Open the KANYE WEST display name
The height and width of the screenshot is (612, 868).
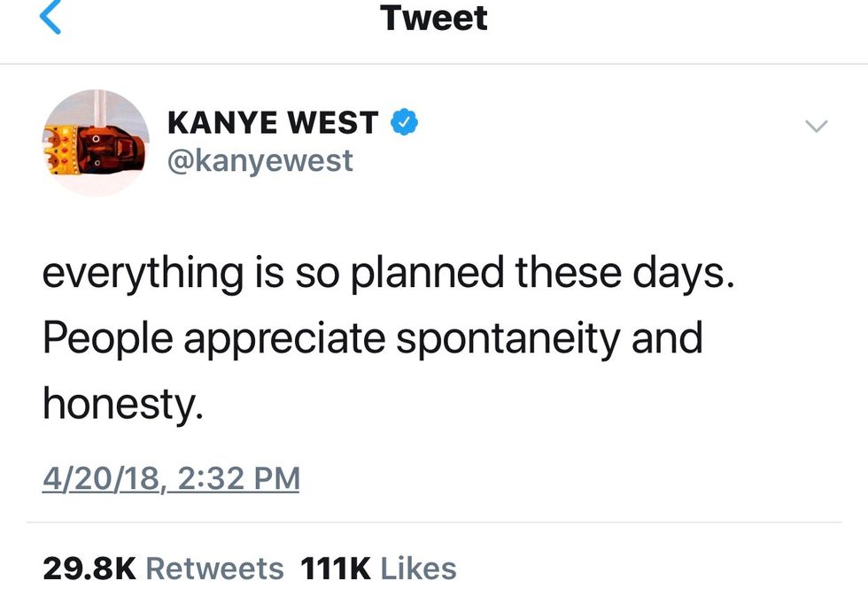274,123
